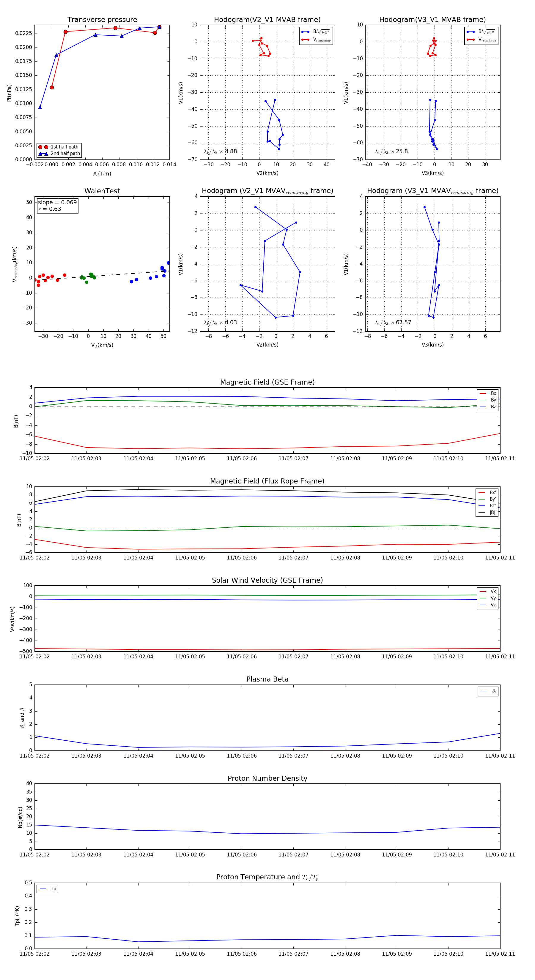The width and height of the screenshot is (535, 980).
Task: Click the 'Vx' legend entry in solar wind plot
Action: (x=488, y=592)
